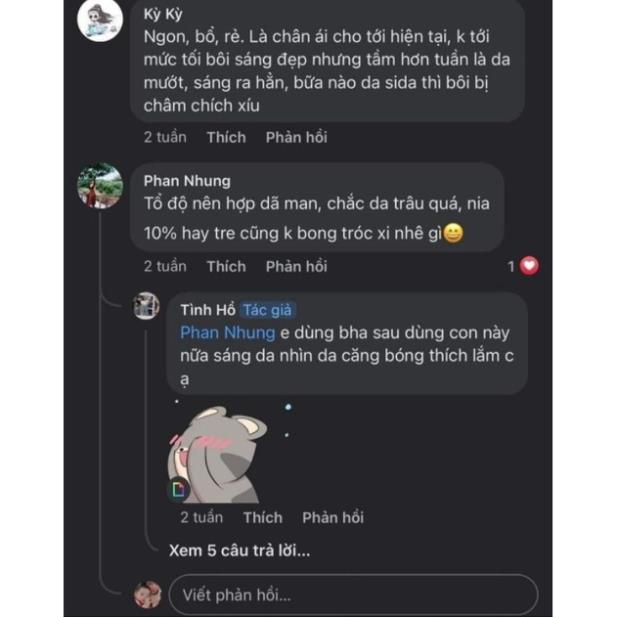Like Kỳ Kỳ's comment with Thích
The height and width of the screenshot is (617, 617).
point(226,137)
